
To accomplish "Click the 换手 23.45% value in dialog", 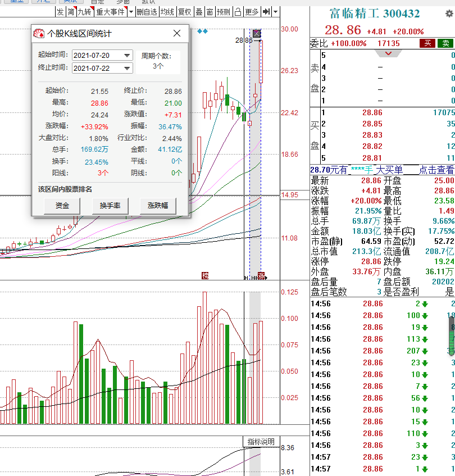I will pos(97,162).
